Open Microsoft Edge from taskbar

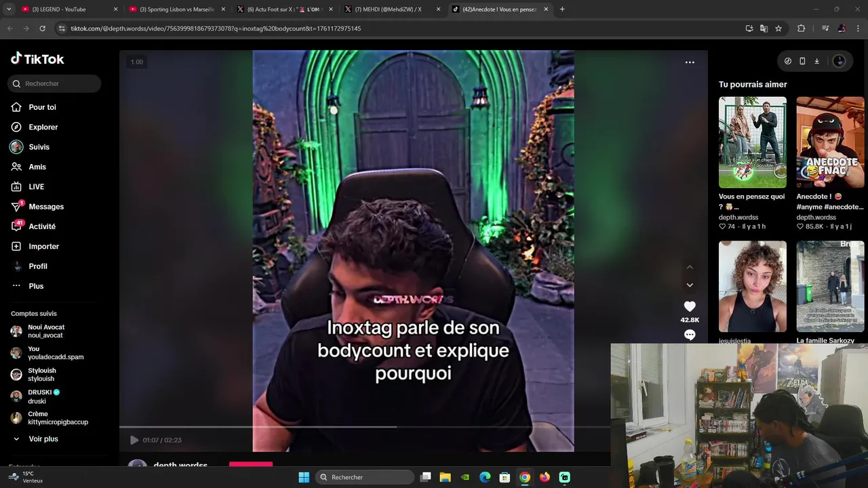[485, 477]
